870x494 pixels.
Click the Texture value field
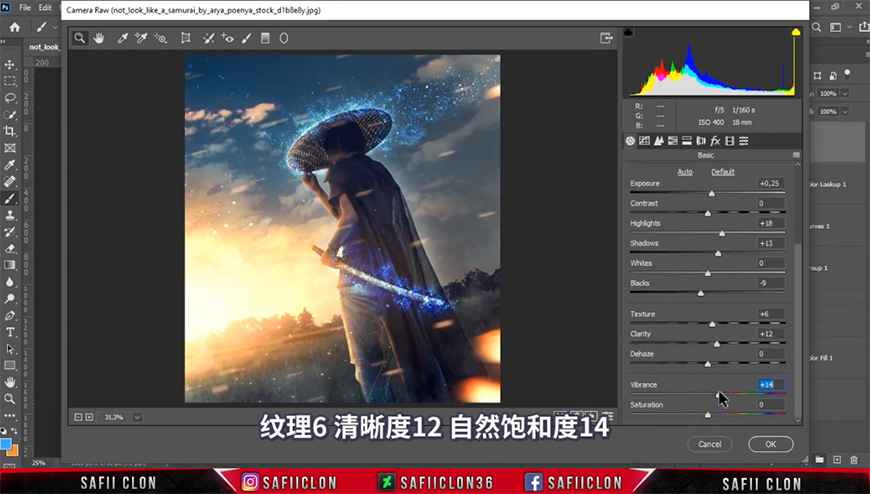click(x=771, y=314)
